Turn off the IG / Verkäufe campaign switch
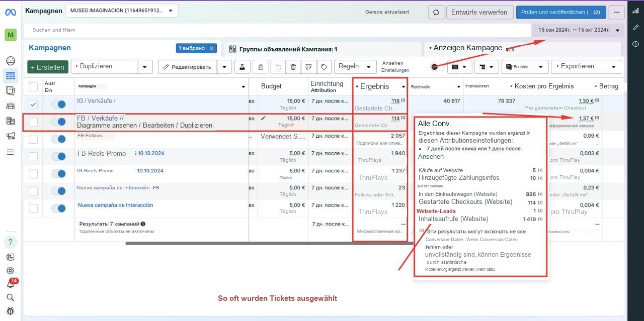 (x=58, y=104)
